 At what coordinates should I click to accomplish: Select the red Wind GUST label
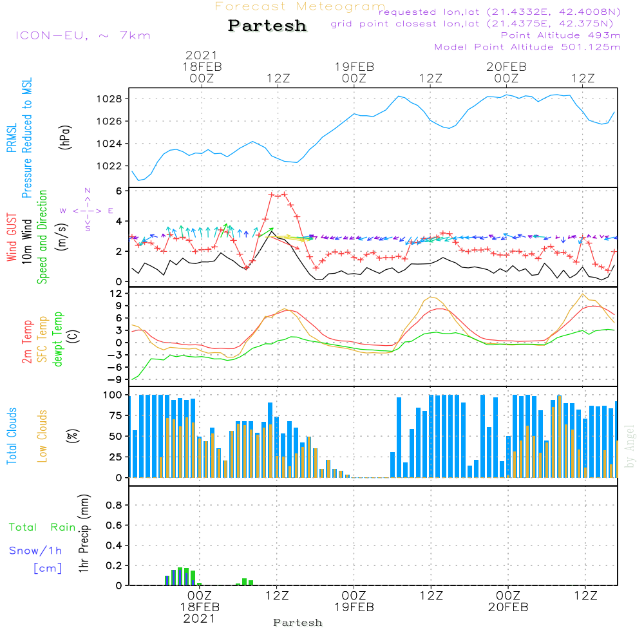[x=11, y=238]
